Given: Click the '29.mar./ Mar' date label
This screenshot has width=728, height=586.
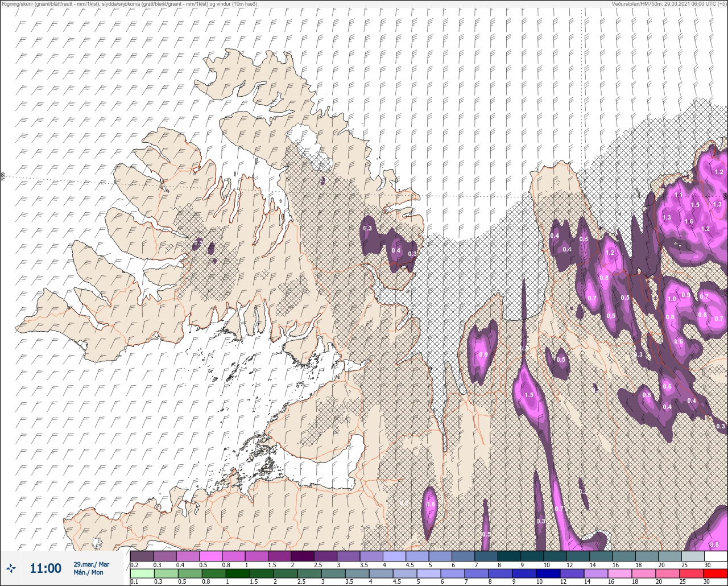Looking at the screenshot, I should (91, 564).
